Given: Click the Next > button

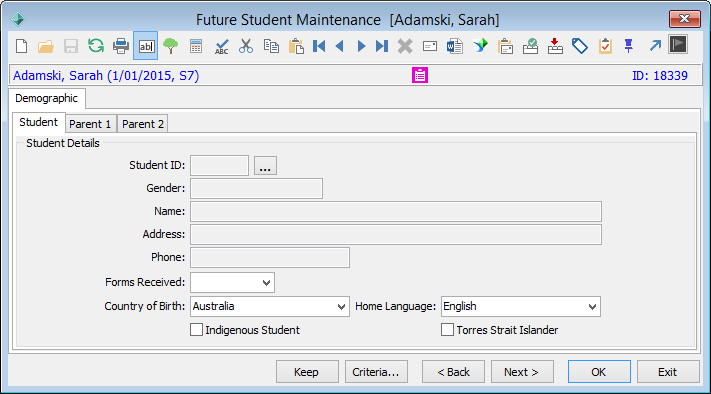Looking at the screenshot, I should click(x=522, y=372).
